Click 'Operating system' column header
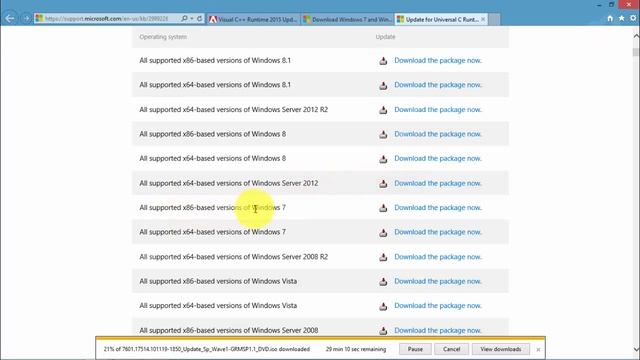This screenshot has height=360, width=640. tap(163, 37)
